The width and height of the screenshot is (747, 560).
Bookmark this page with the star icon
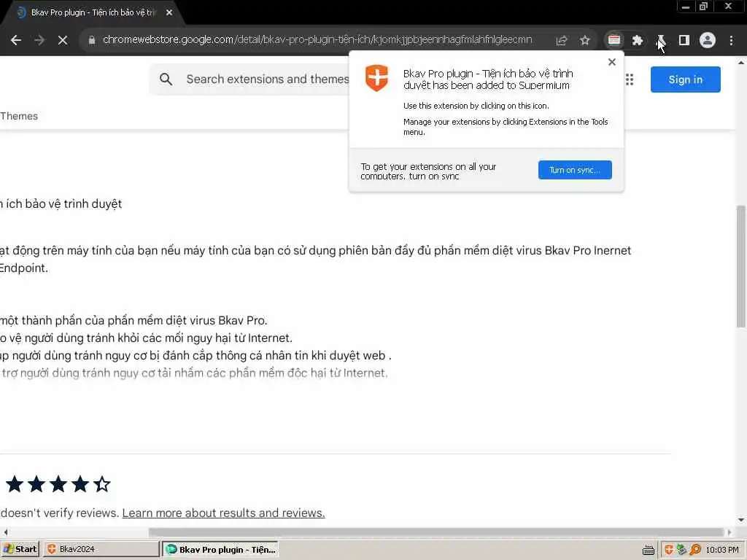tap(584, 41)
